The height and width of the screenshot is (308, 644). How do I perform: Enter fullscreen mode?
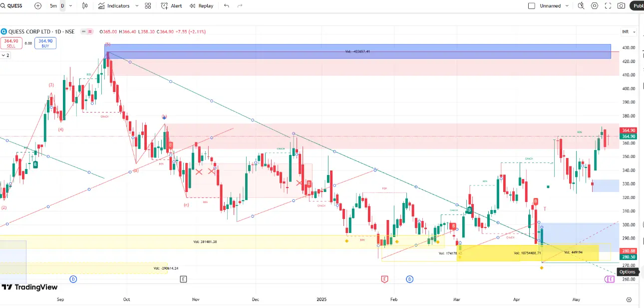608,6
